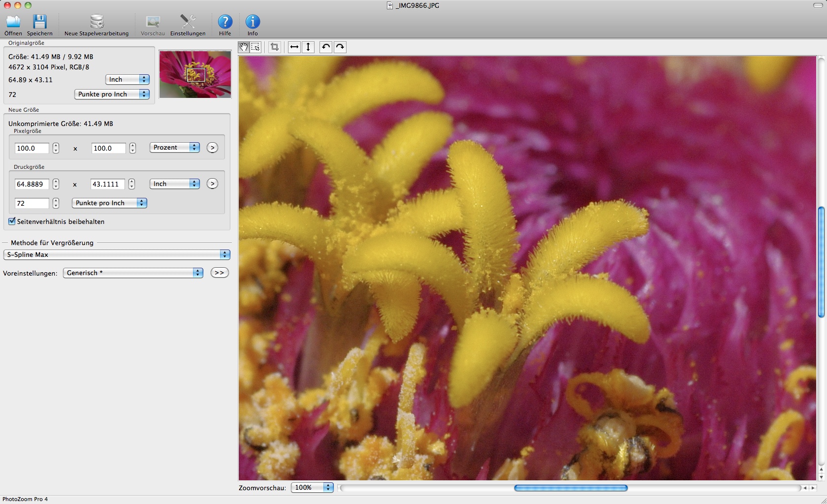The height and width of the screenshot is (504, 827).
Task: Click the Speichern disk icon
Action: [x=39, y=22]
